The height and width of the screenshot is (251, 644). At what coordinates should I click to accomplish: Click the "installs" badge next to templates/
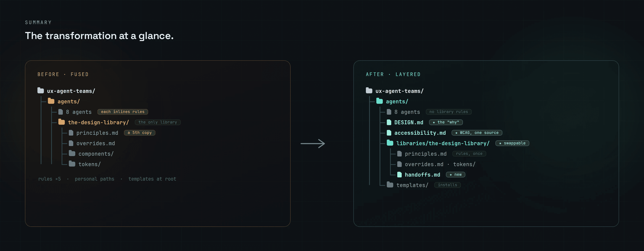447,185
